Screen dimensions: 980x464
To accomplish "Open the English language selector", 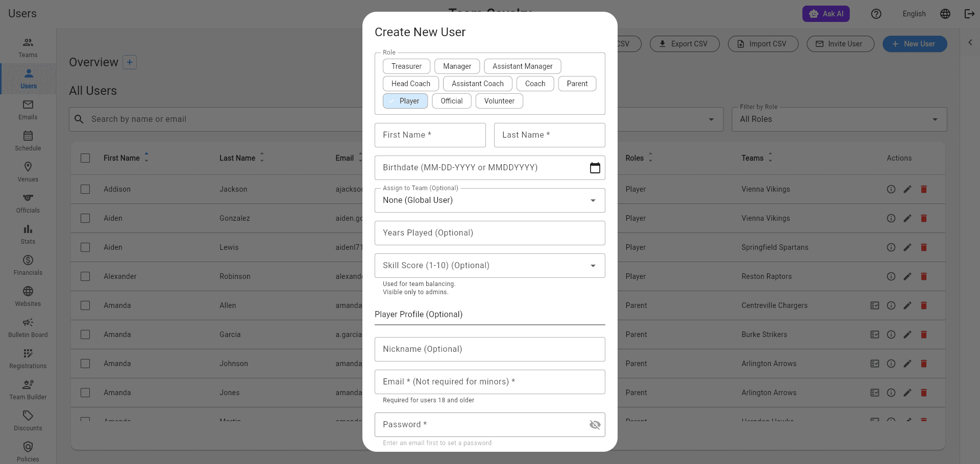I will (914, 14).
